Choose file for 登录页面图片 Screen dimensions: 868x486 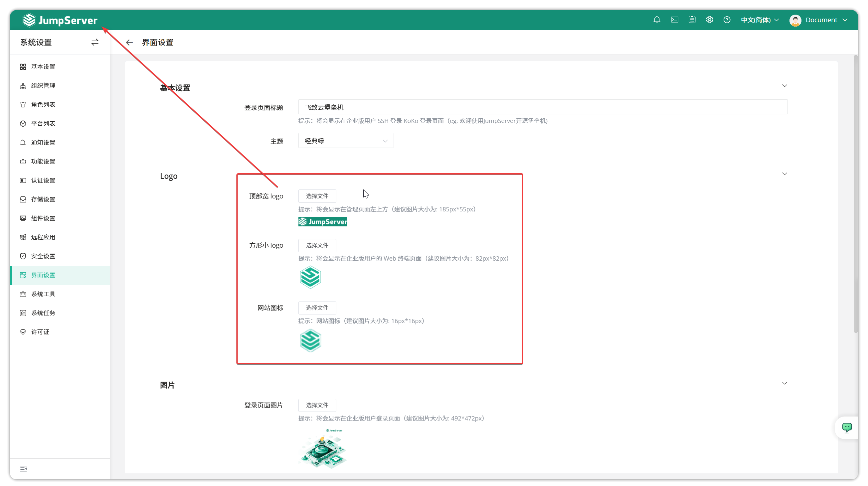pos(317,405)
